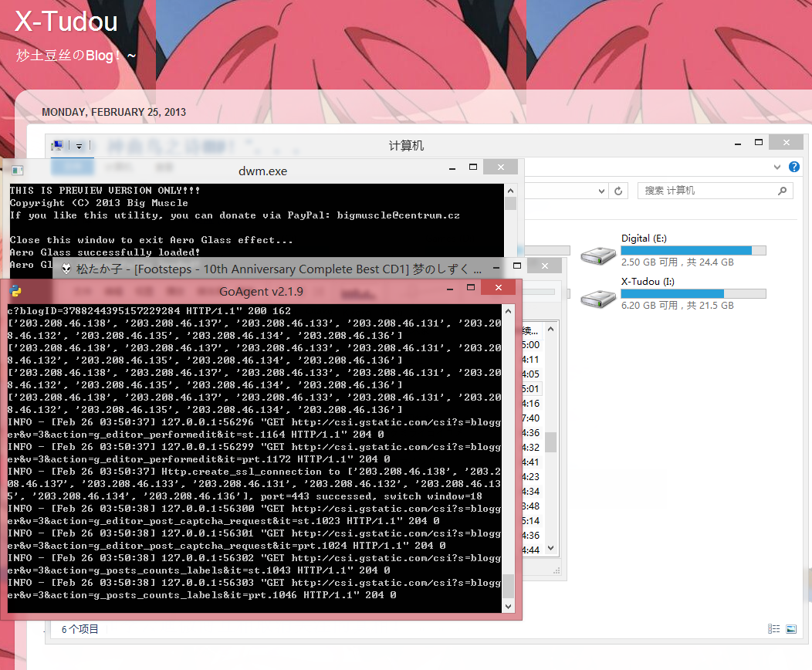Click the GoAgent console scrollbar thumb
Screen dimensions: 812x670
pos(509,586)
